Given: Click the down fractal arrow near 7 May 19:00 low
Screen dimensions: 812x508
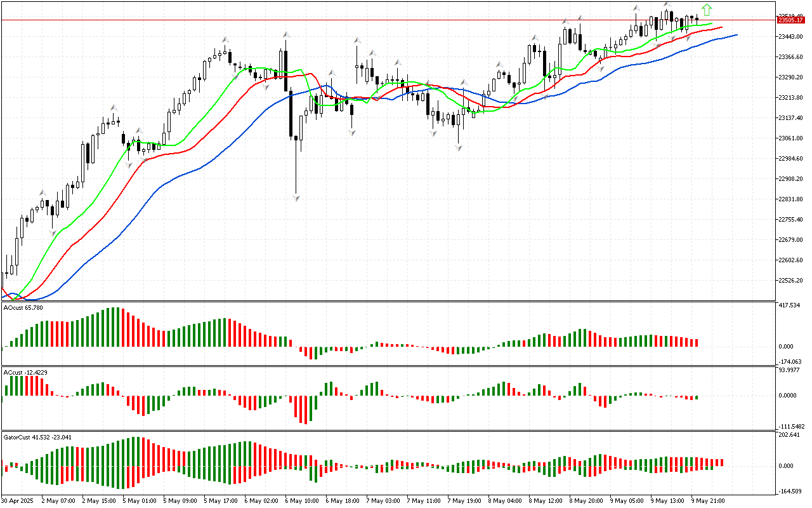Looking at the screenshot, I should point(457,148).
